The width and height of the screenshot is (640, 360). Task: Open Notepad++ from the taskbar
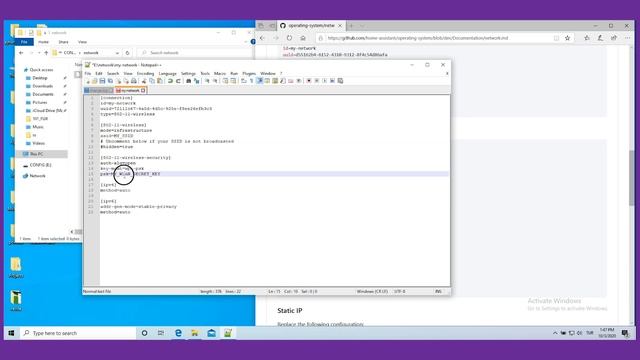click(228, 333)
